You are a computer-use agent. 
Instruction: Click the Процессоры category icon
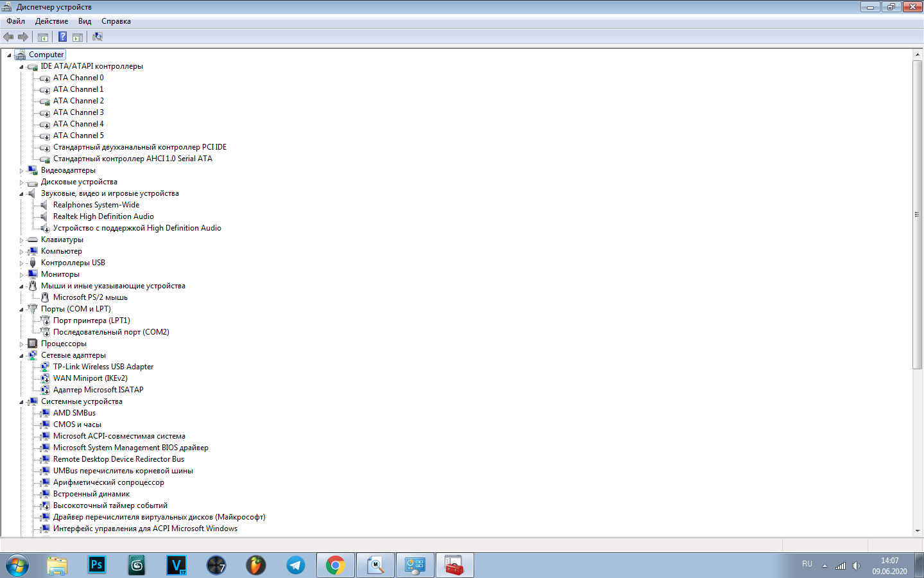point(33,344)
